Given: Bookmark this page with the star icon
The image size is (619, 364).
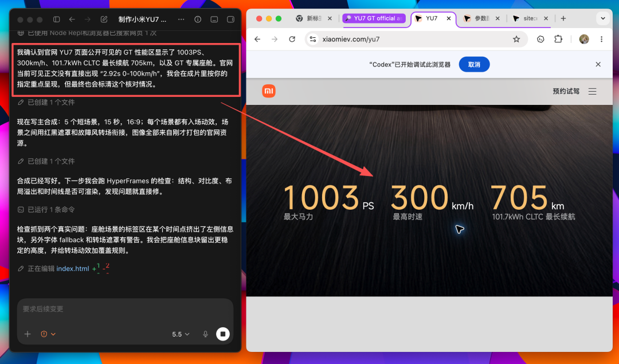Looking at the screenshot, I should coord(516,39).
